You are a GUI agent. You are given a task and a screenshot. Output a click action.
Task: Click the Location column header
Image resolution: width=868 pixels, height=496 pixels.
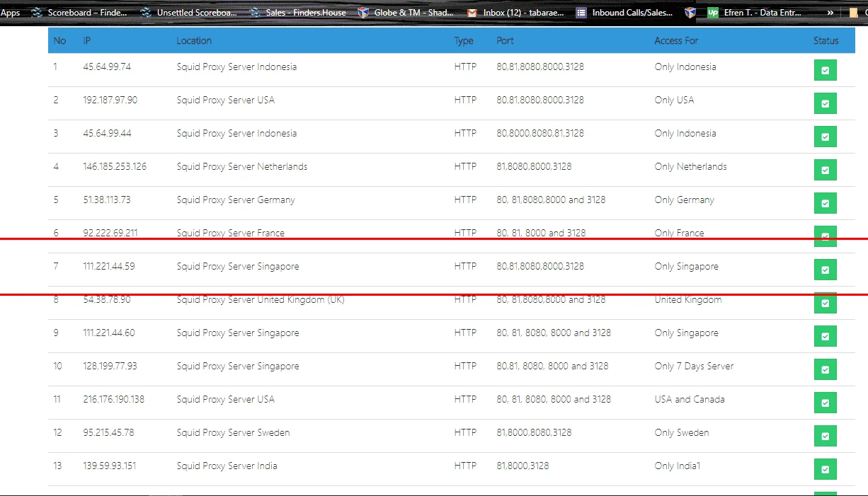click(194, 40)
